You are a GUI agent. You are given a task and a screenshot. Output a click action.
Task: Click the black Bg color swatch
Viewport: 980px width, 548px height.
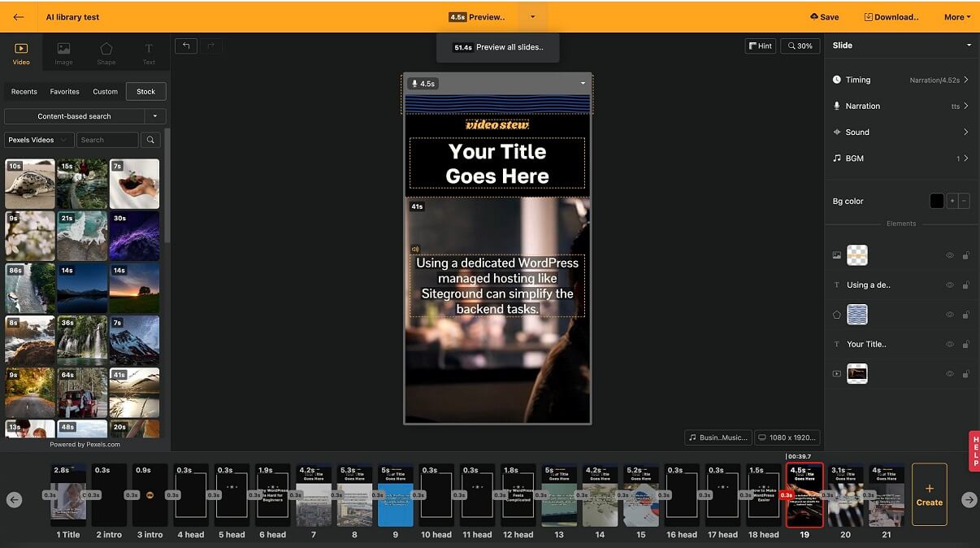pyautogui.click(x=936, y=201)
